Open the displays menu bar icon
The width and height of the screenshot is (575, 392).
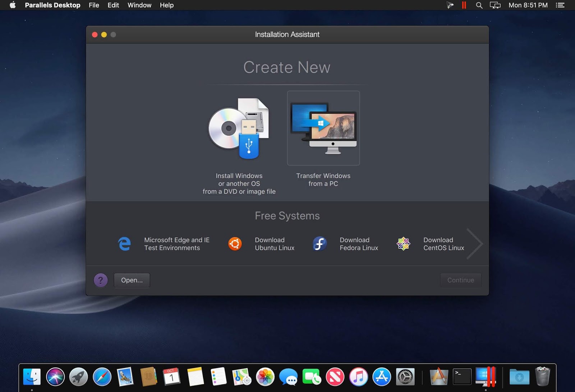[495, 5]
